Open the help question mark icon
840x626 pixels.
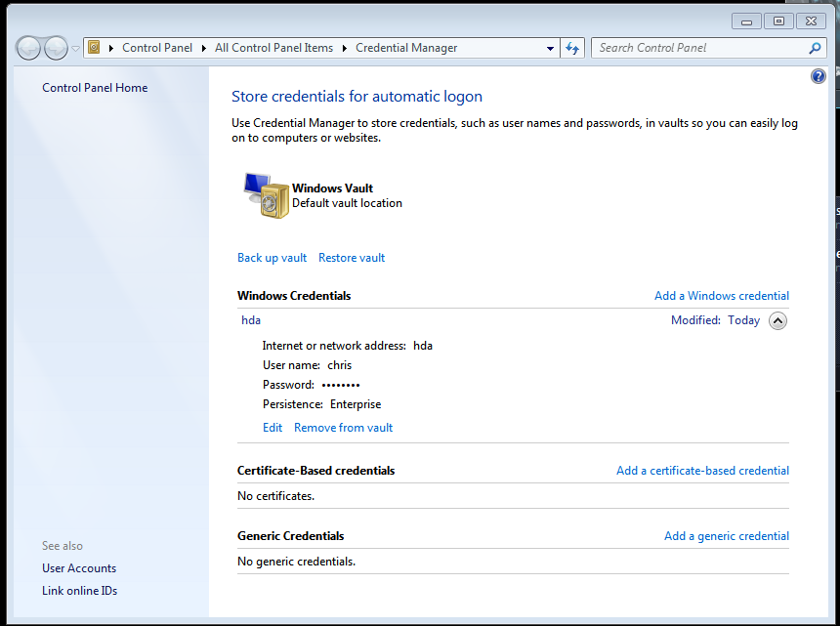819,76
